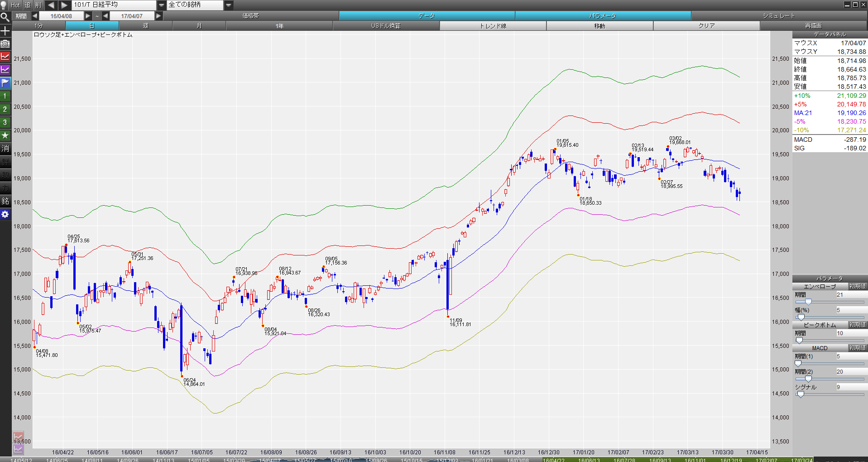Select the 週 weekly timeframe tab

146,26
